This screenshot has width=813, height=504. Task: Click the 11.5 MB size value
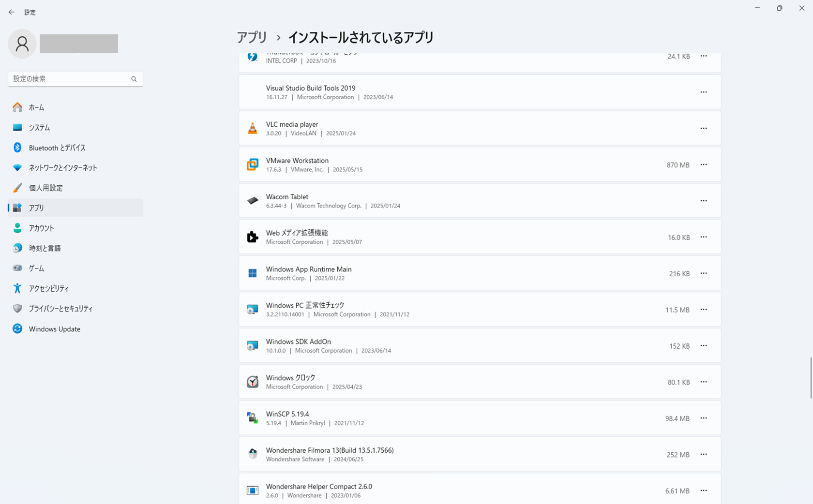pyautogui.click(x=677, y=310)
